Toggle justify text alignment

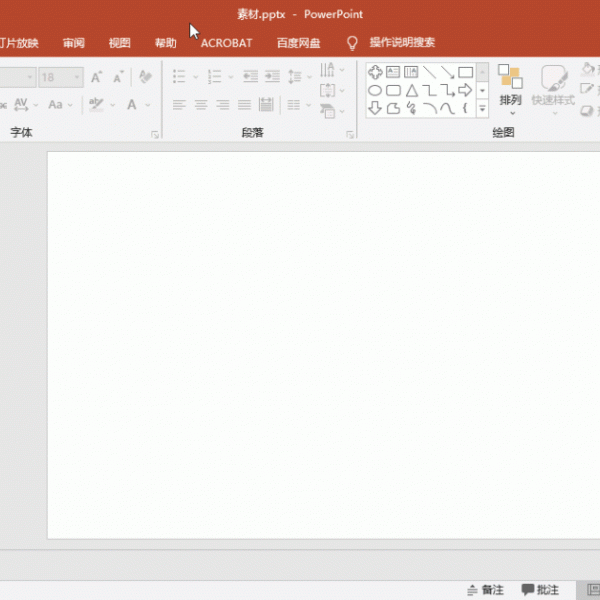pyautogui.click(x=245, y=105)
